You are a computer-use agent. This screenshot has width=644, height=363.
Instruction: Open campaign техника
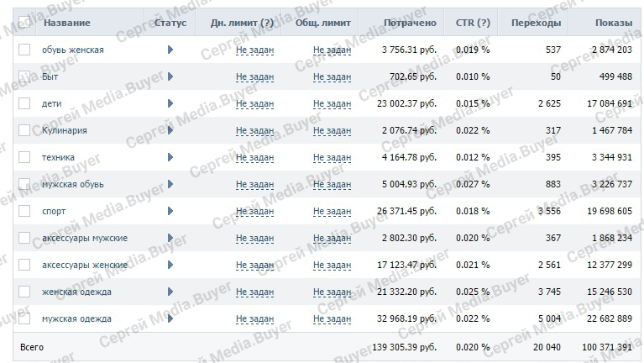[x=58, y=157]
